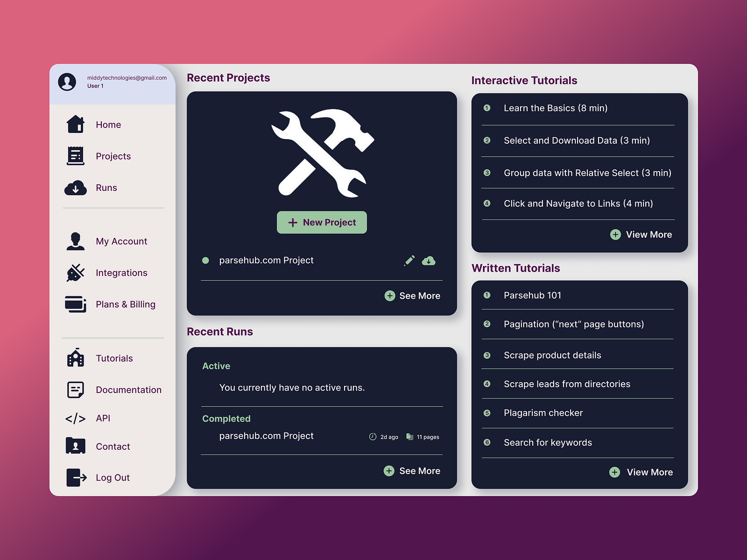747x560 pixels.
Task: Click the Plans & Billing card icon
Action: point(75,304)
